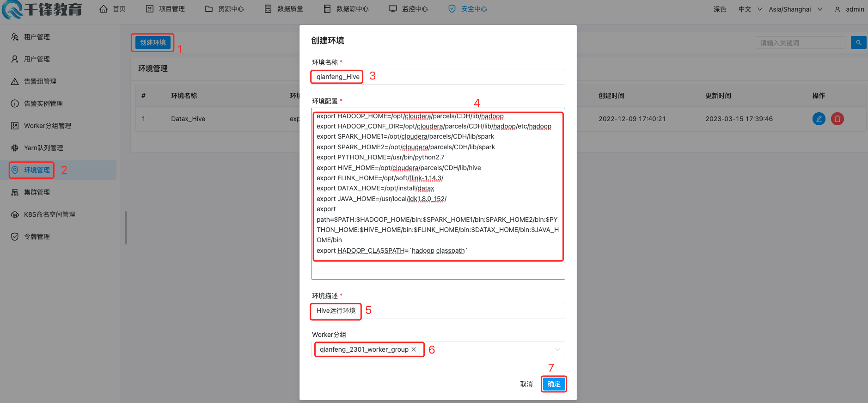Delete the Datax_Hive environment row
The image size is (868, 403).
point(837,119)
